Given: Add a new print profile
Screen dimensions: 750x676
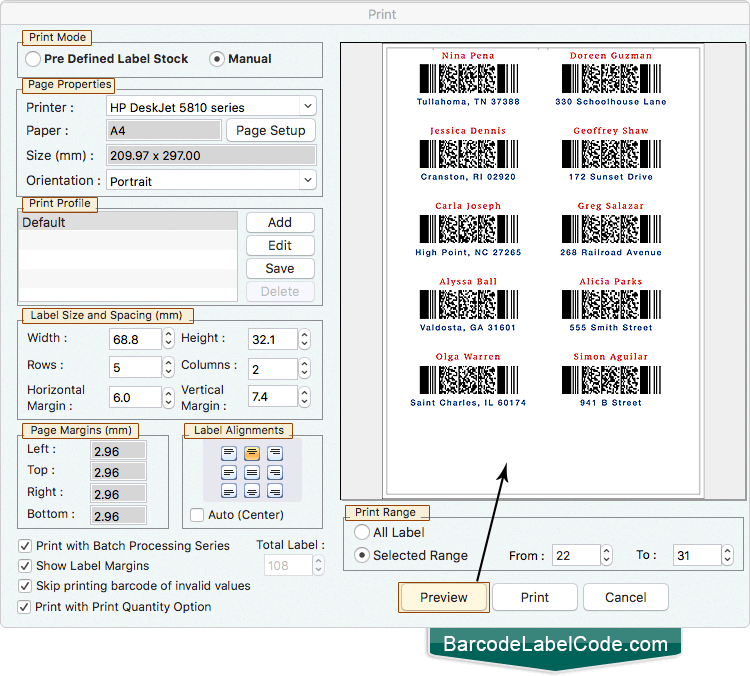Looking at the screenshot, I should click(280, 222).
